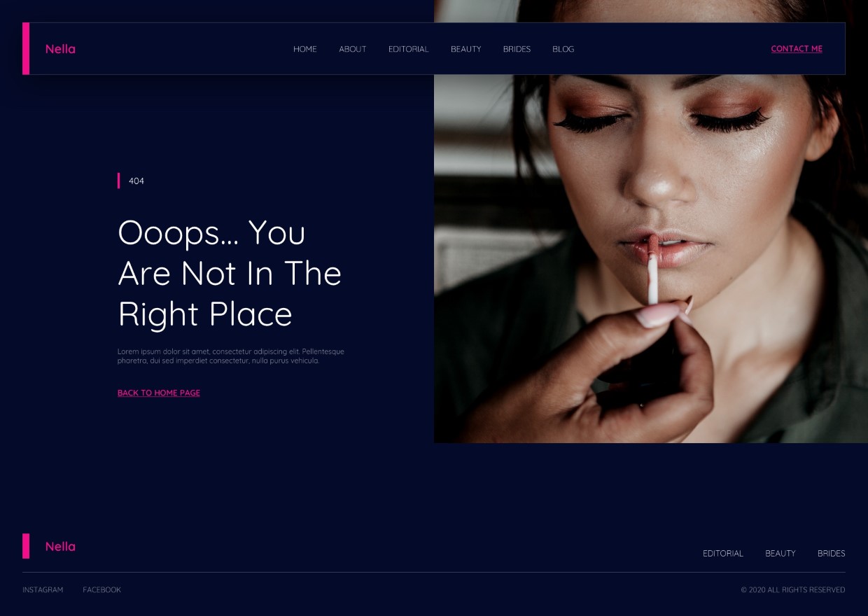Click the makeup model hero photo
The width and height of the screenshot is (868, 616).
(x=651, y=259)
